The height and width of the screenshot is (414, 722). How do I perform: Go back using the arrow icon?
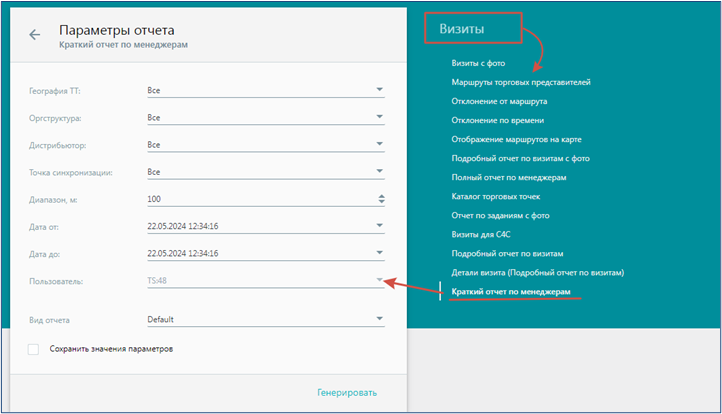pyautogui.click(x=35, y=35)
